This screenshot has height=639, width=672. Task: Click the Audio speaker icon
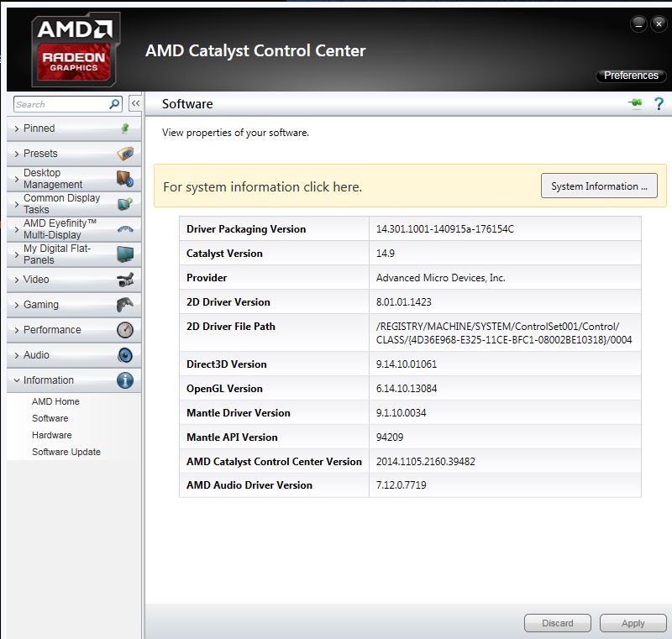point(125,355)
